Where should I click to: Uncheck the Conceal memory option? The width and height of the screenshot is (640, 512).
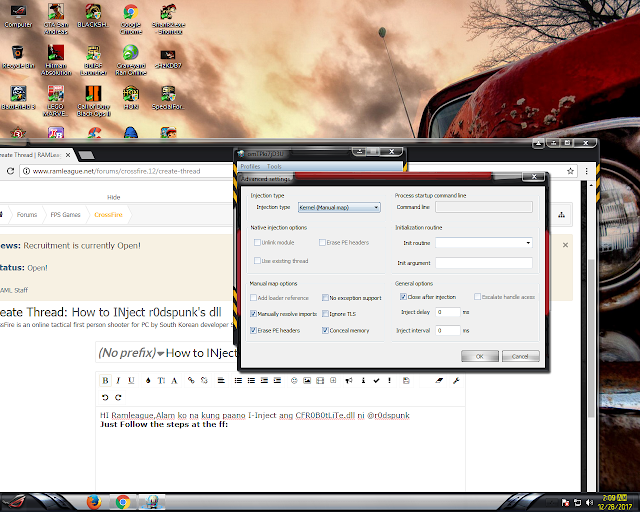coord(325,330)
